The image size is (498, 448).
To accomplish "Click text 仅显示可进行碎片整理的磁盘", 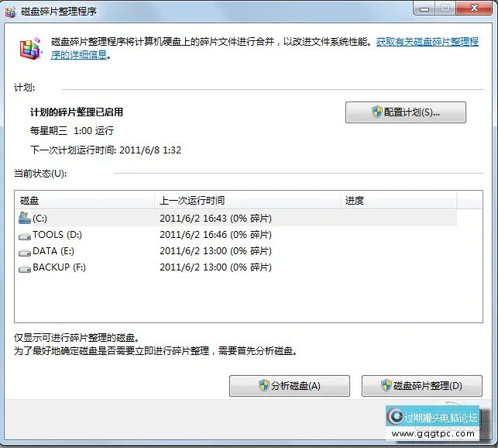I will pyautogui.click(x=76, y=338).
